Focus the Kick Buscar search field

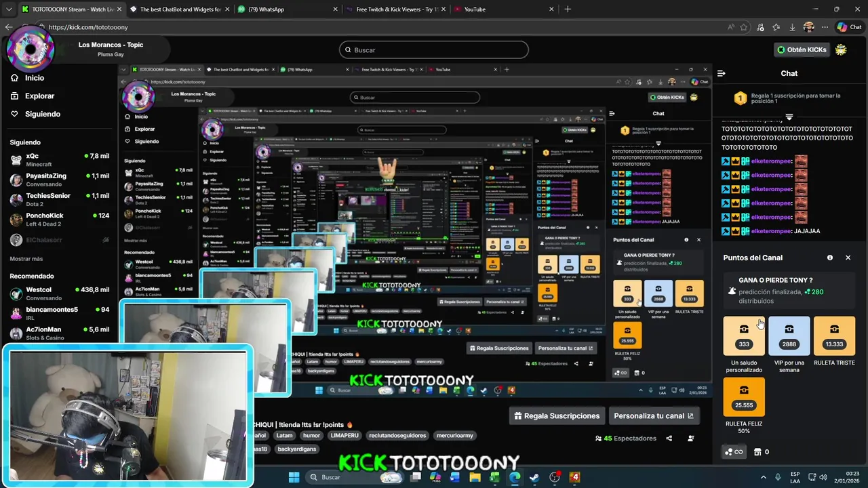click(x=434, y=49)
